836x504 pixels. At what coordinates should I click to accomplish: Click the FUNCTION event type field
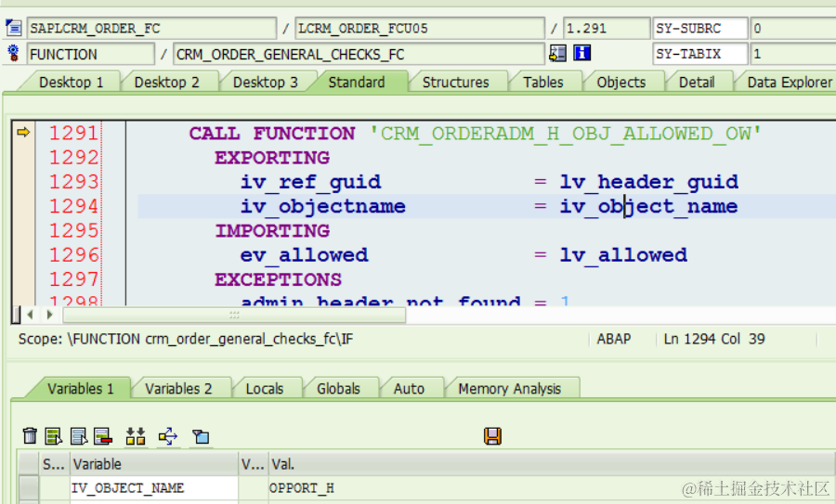pyautogui.click(x=91, y=54)
